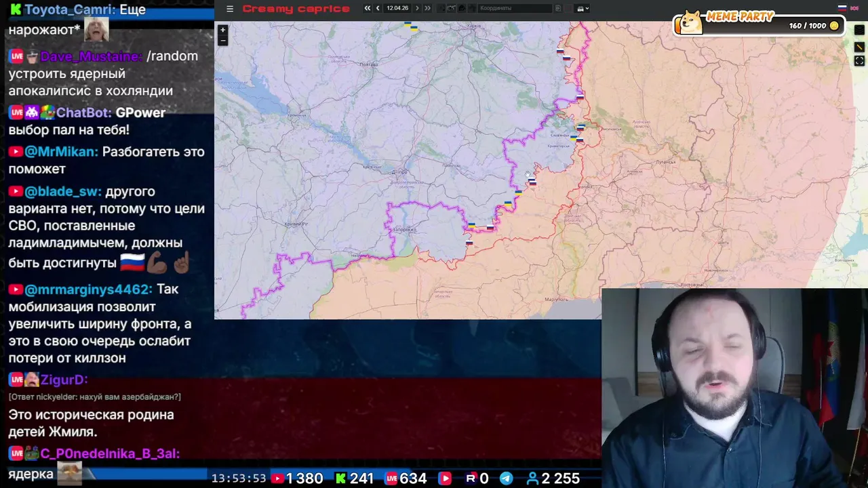The image size is (868, 488).
Task: Click the Russian flag emoji in blade_sw's message
Action: pos(132,261)
